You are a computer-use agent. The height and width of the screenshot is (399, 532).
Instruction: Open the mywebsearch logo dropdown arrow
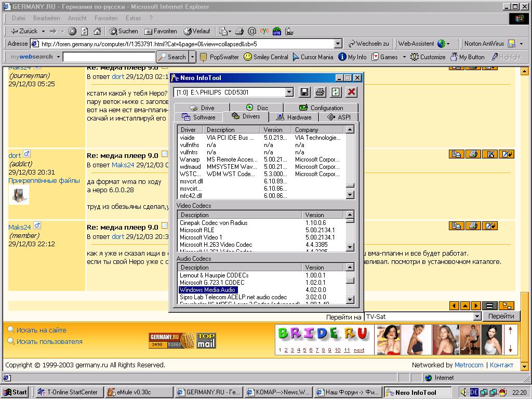point(58,57)
